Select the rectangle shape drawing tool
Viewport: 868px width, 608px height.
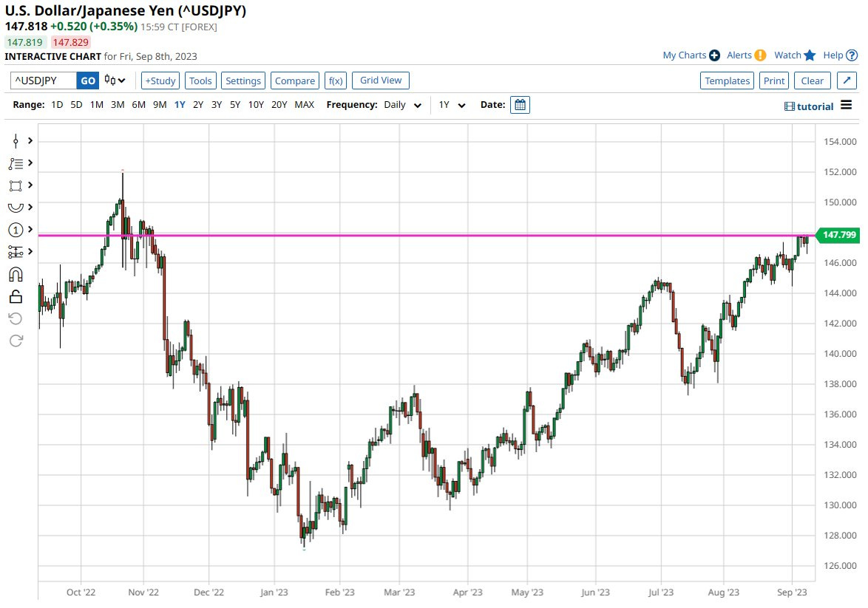pos(16,185)
